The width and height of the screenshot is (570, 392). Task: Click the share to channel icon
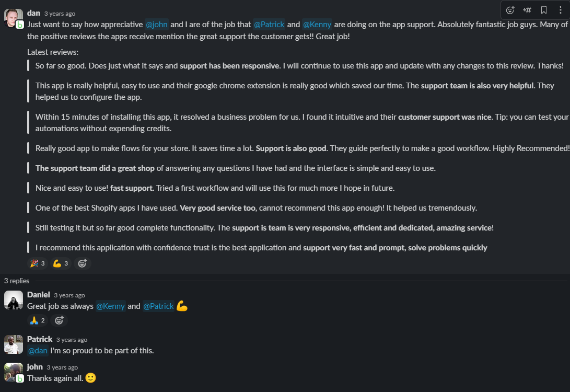(x=527, y=10)
